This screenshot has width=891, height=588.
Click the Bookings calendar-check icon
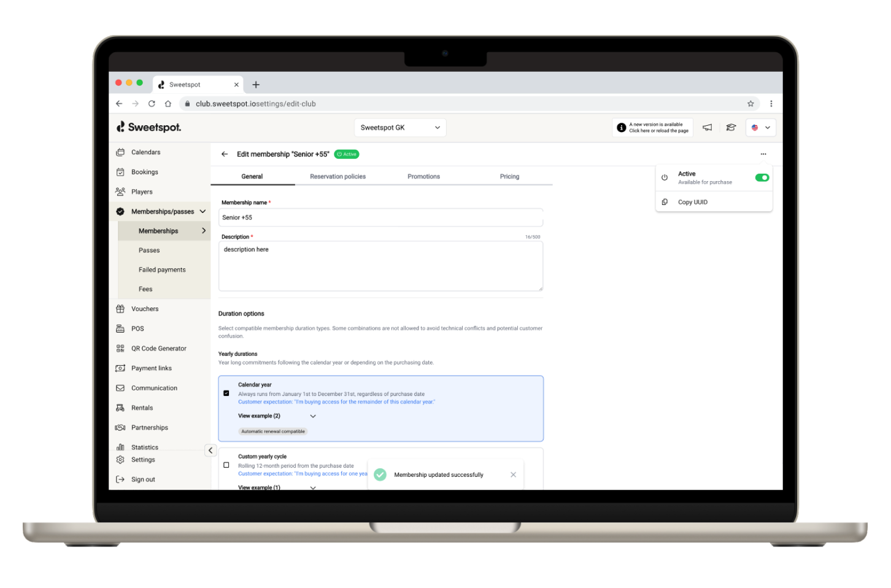[x=120, y=172]
